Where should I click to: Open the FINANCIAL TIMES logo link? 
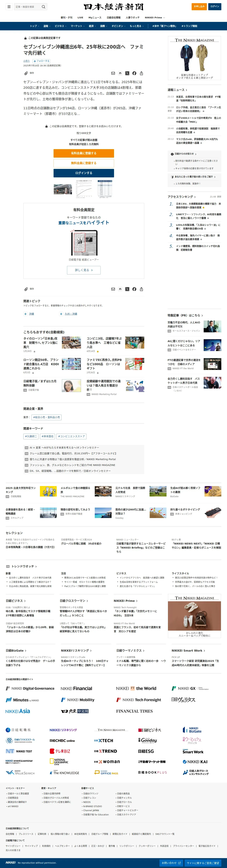(134, 711)
